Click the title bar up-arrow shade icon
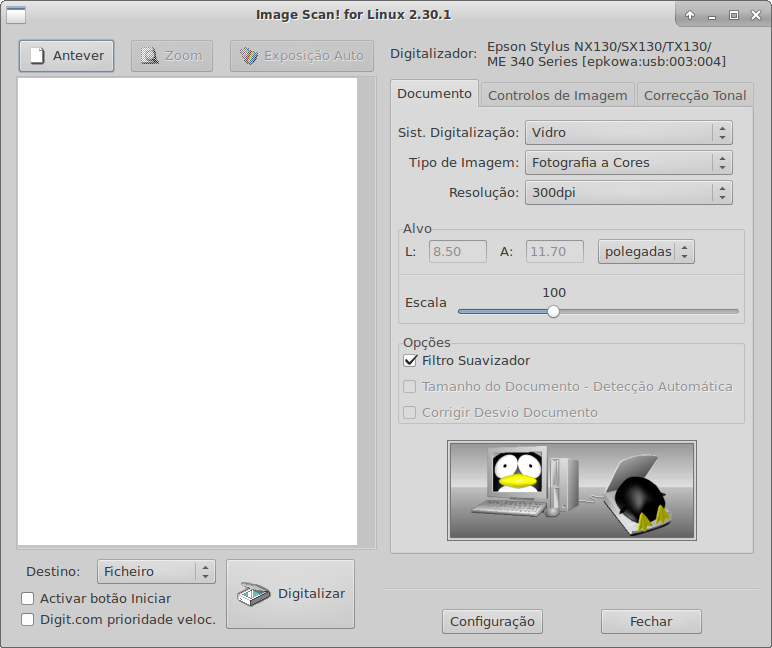 [690, 15]
